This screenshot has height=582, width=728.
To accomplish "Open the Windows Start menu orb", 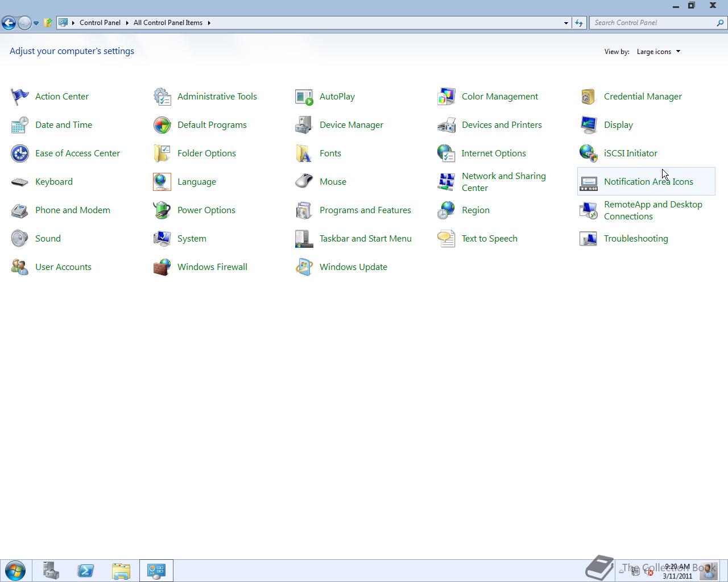I will pyautogui.click(x=15, y=571).
